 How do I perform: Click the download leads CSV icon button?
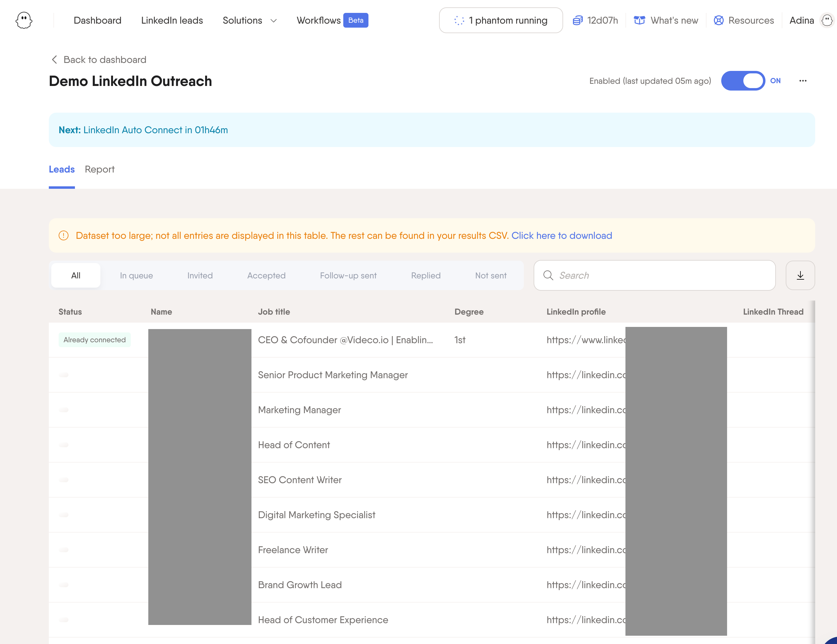point(800,275)
